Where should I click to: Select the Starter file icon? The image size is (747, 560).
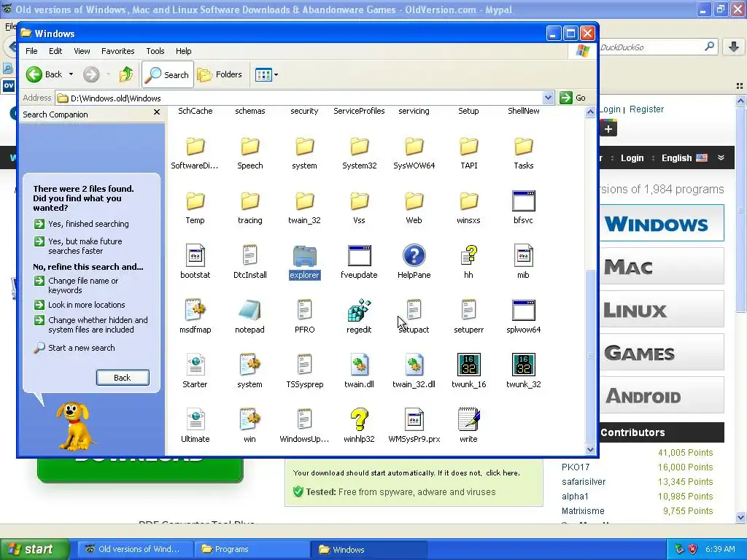pos(196,365)
